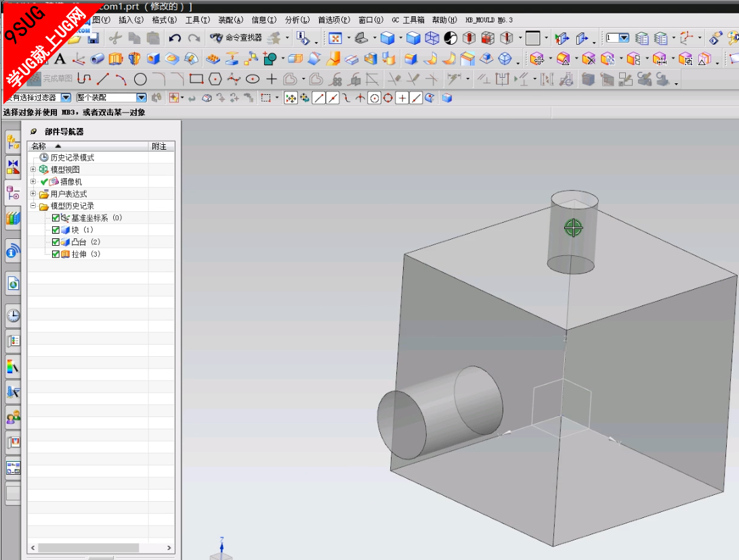Open the 帮助(H) menu
Viewport: 739px width, 560px height.
pos(444,20)
